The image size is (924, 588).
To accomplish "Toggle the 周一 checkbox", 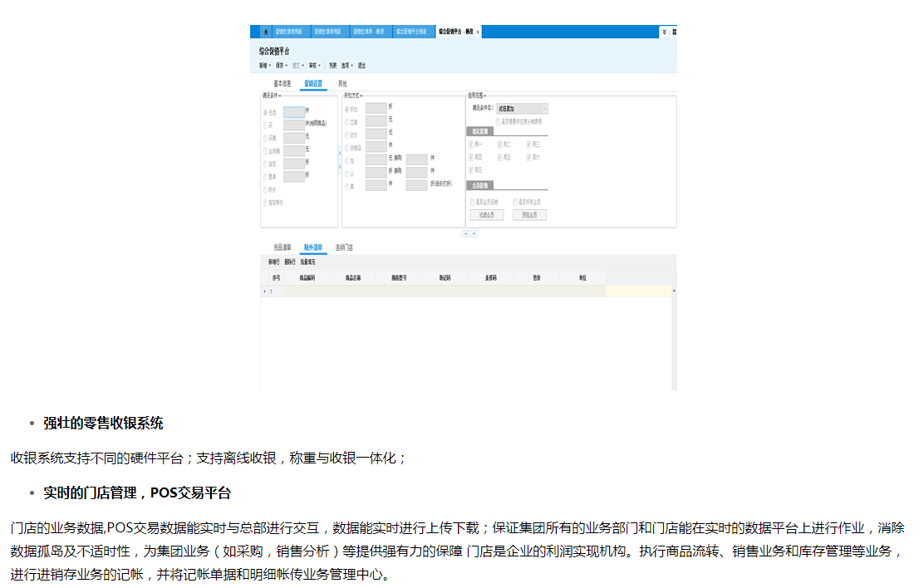I will coord(471,144).
